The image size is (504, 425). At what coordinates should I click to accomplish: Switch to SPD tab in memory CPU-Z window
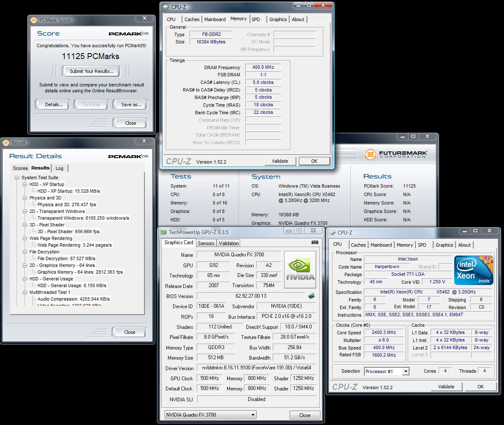click(256, 19)
